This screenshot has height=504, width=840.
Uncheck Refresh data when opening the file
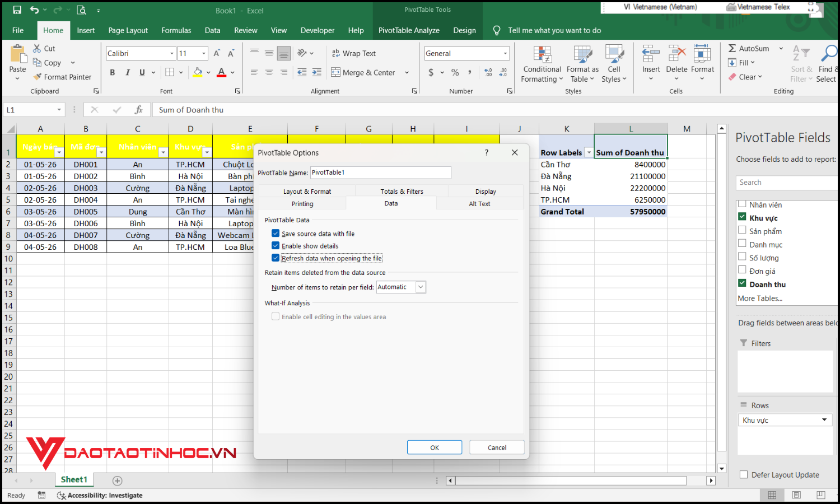[276, 258]
